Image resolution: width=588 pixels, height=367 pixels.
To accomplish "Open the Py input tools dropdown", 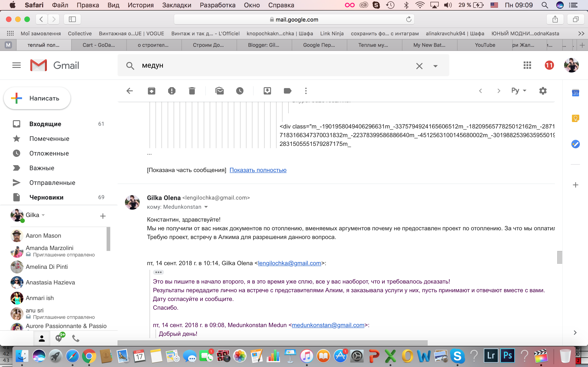I will [x=518, y=91].
